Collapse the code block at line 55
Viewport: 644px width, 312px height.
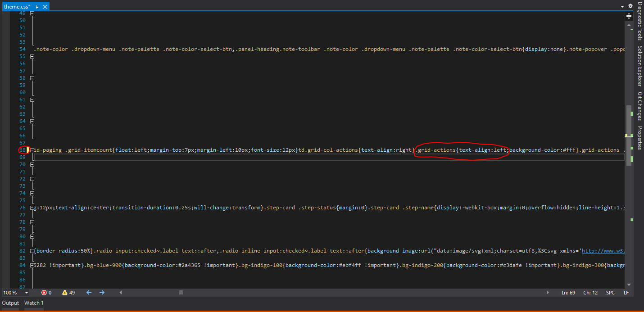tap(32, 56)
